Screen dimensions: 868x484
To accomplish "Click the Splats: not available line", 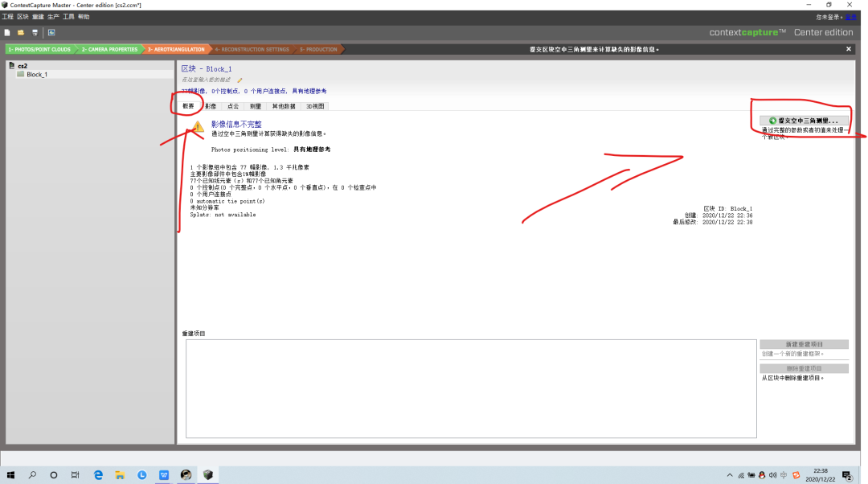I will coord(223,215).
